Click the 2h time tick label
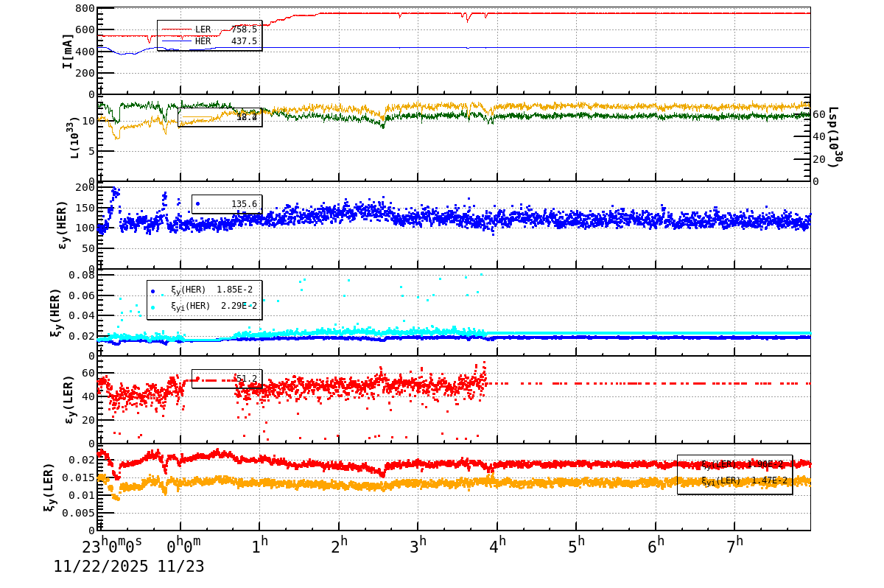The height and width of the screenshot is (588, 884). coord(339,546)
